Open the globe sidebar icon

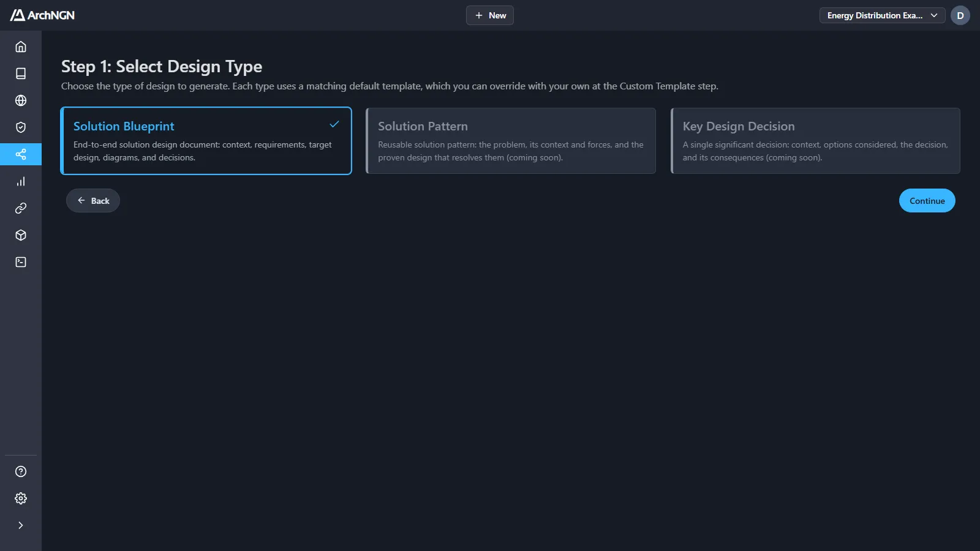click(21, 100)
